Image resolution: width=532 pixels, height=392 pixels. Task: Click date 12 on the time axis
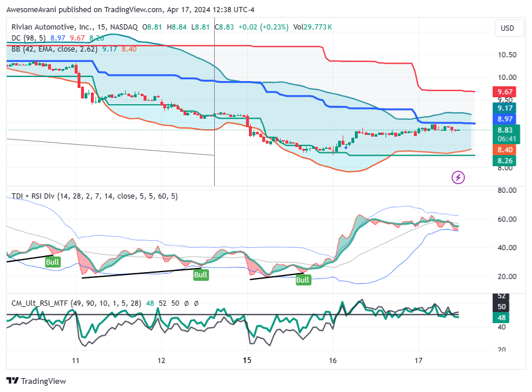[x=161, y=360]
